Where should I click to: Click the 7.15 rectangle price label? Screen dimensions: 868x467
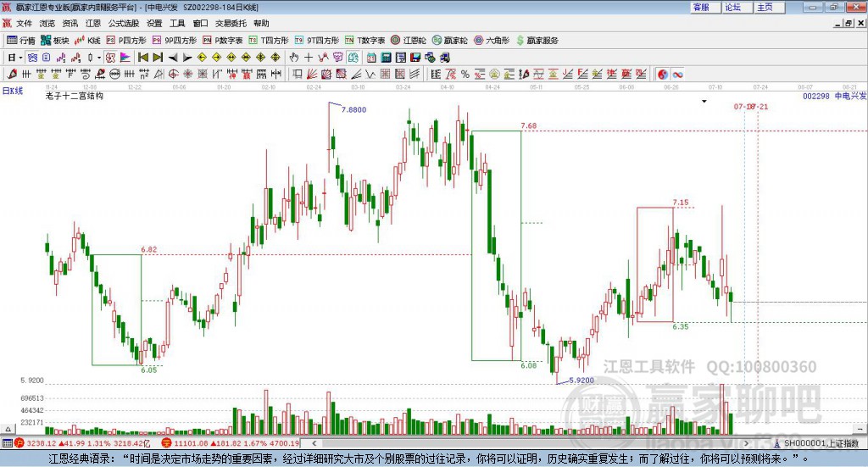pyautogui.click(x=681, y=203)
